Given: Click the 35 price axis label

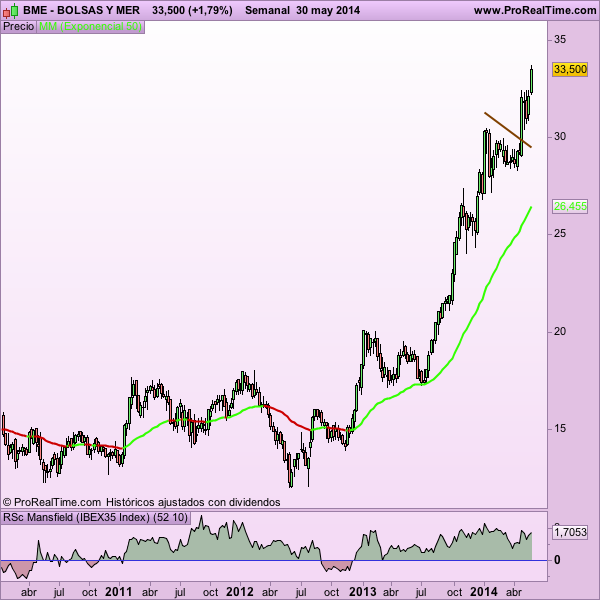Looking at the screenshot, I should (559, 39).
